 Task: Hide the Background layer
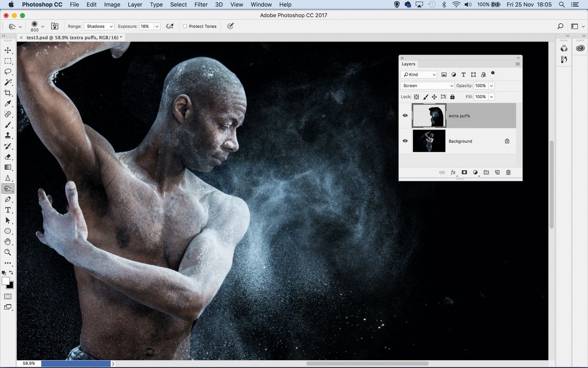(405, 141)
